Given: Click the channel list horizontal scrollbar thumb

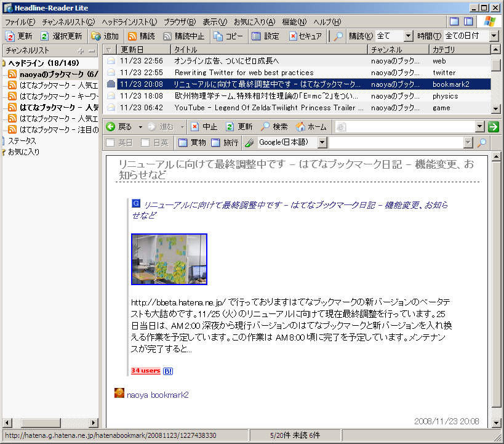Looking at the screenshot, I should [41, 422].
